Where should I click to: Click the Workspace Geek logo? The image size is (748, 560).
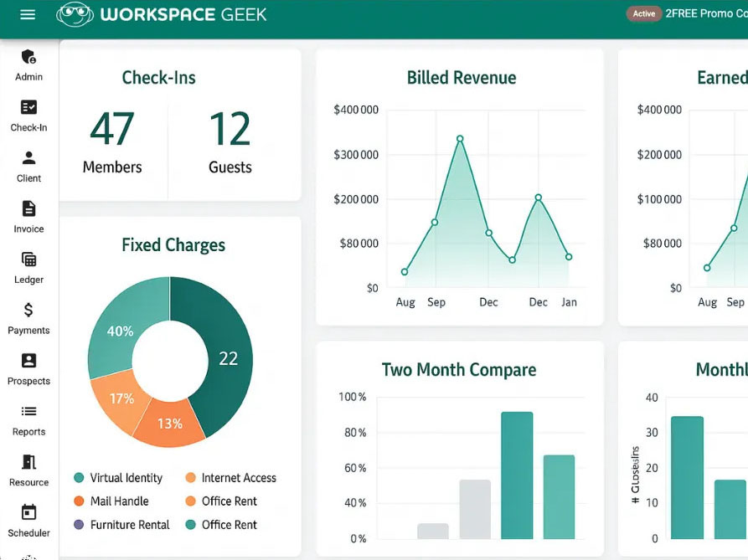tap(162, 14)
